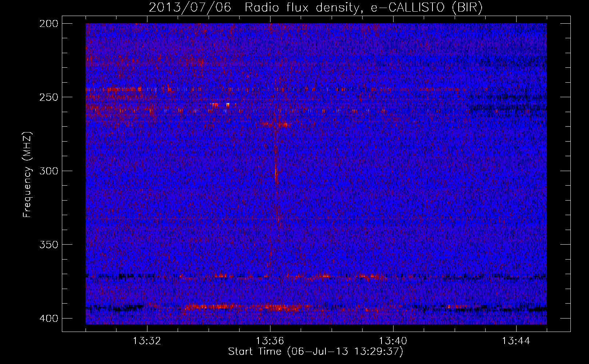Click the '350' frequency tick label
Image resolution: width=589 pixels, height=364 pixels.
[48, 245]
